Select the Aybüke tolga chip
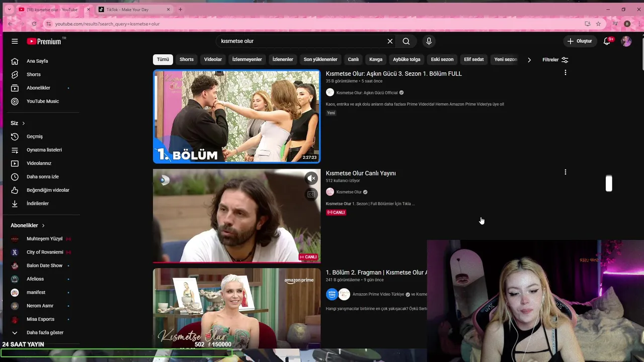Image resolution: width=644 pixels, height=362 pixels. click(407, 59)
